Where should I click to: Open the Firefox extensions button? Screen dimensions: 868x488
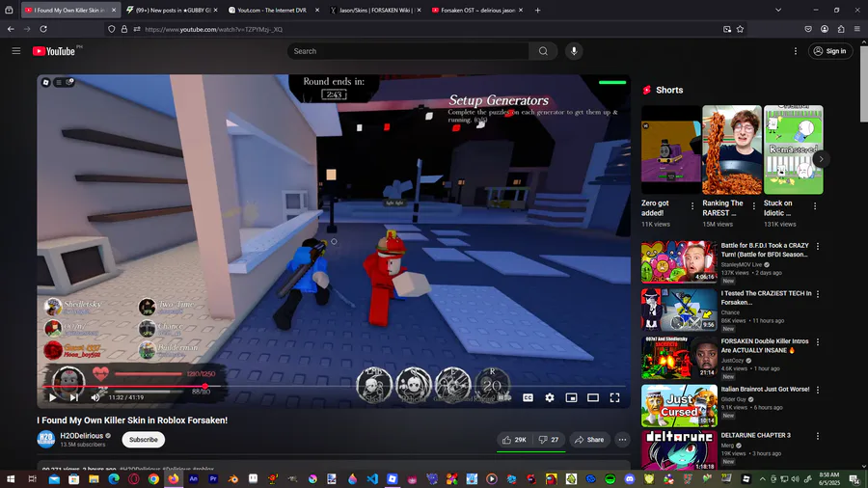coord(841,29)
